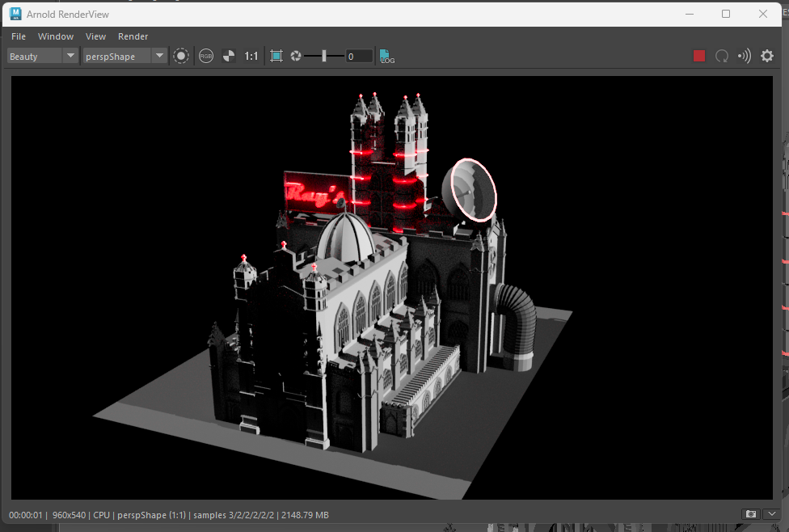The width and height of the screenshot is (789, 532).
Task: Click the isolate selected circle icon
Action: coord(181,56)
